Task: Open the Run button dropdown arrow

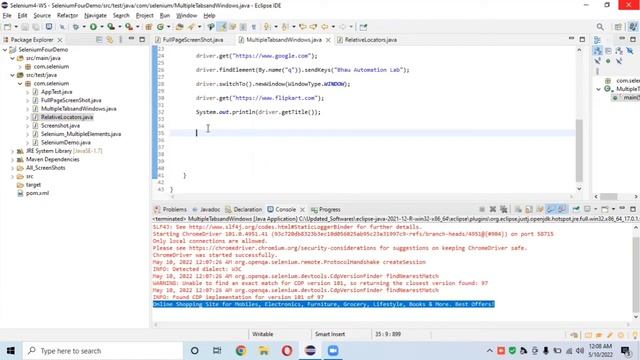Action: pos(102,27)
